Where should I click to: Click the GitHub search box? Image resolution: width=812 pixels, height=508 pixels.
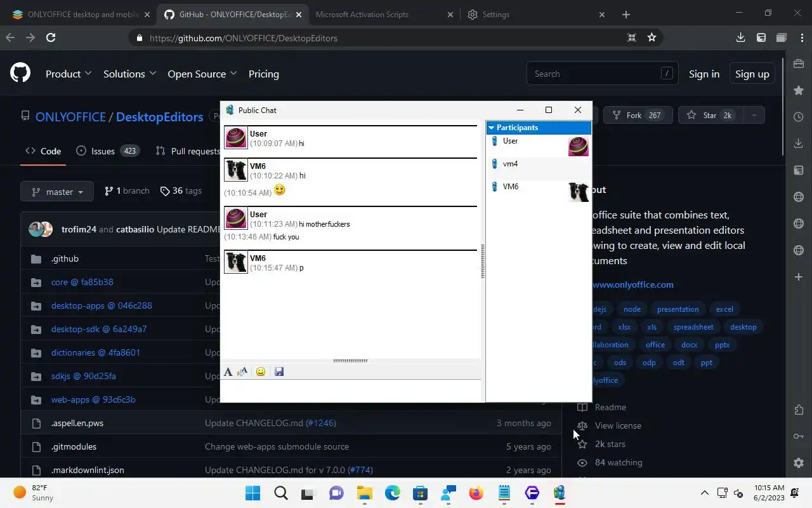602,74
